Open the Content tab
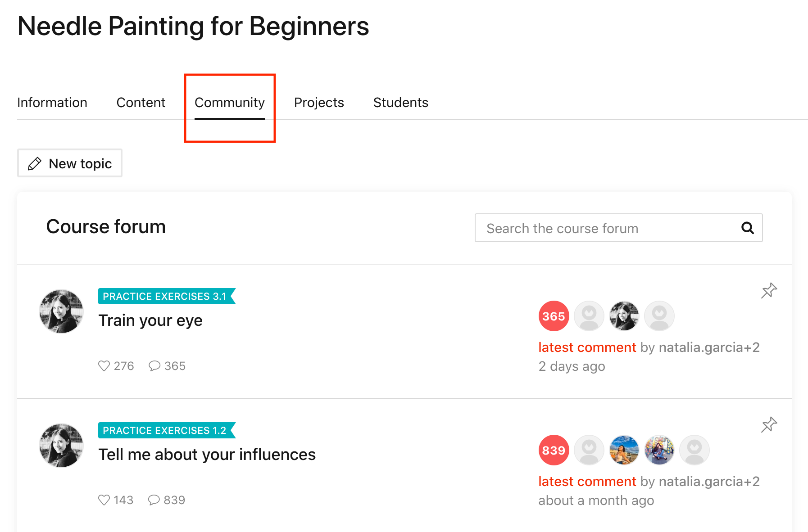Image resolution: width=808 pixels, height=532 pixels. pos(141,103)
